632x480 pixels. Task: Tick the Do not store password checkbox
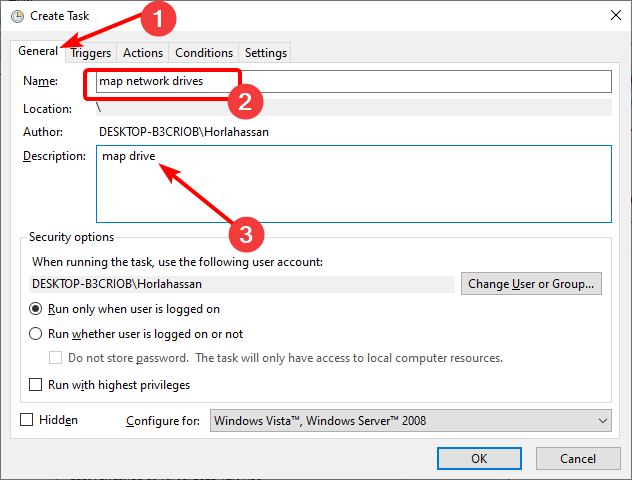[x=57, y=358]
